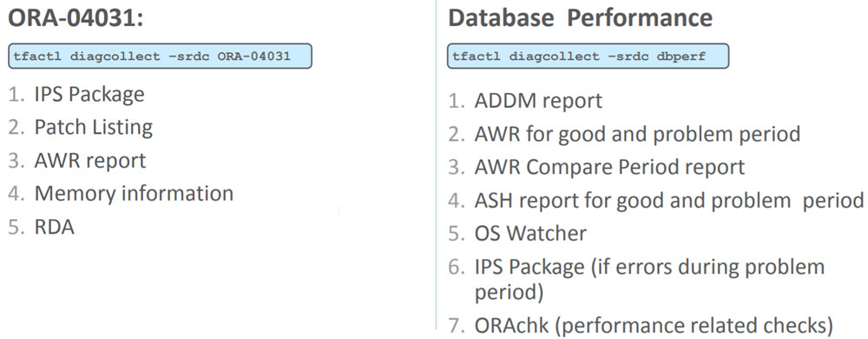Click the number 1 beside ADDM report
Screen dimensions: 868x339
[x=457, y=102]
